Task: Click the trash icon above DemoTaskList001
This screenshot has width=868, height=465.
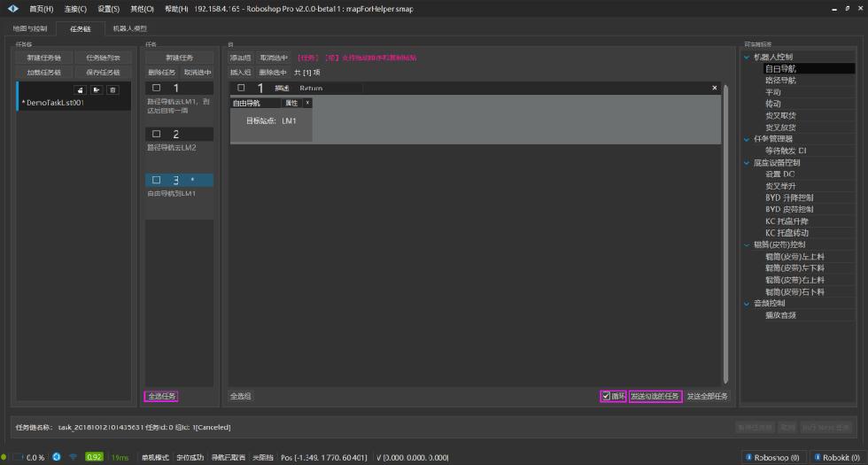Action: (112, 89)
